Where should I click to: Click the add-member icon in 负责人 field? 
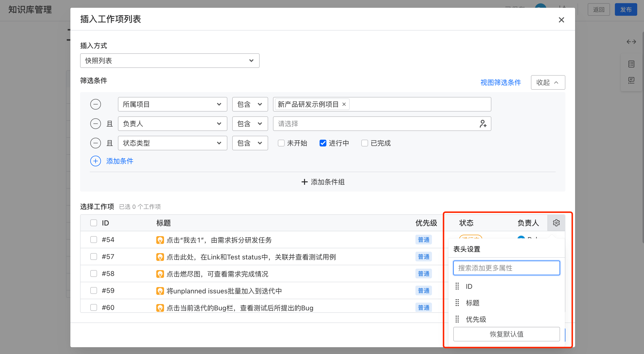click(483, 124)
